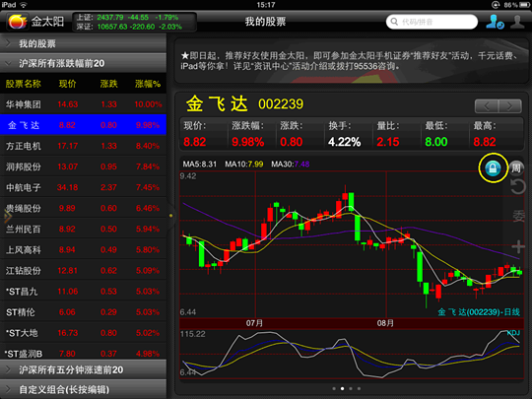532x399 pixels.
Task: Click the 现价 8.82 value
Action: pos(195,142)
